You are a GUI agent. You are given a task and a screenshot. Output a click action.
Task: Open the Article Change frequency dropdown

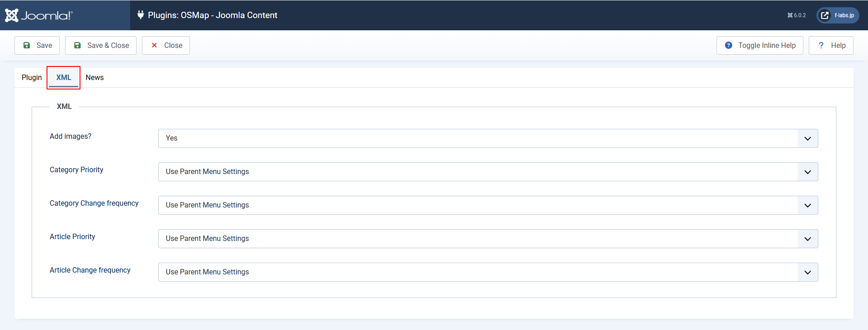(488, 272)
